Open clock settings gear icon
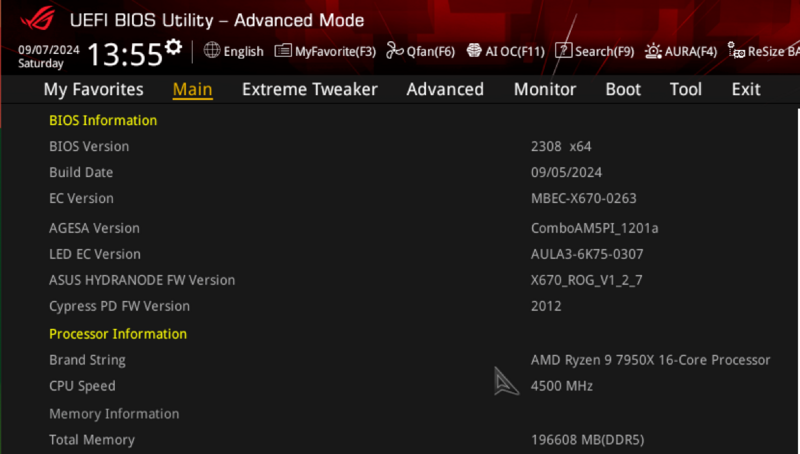 pos(173,47)
